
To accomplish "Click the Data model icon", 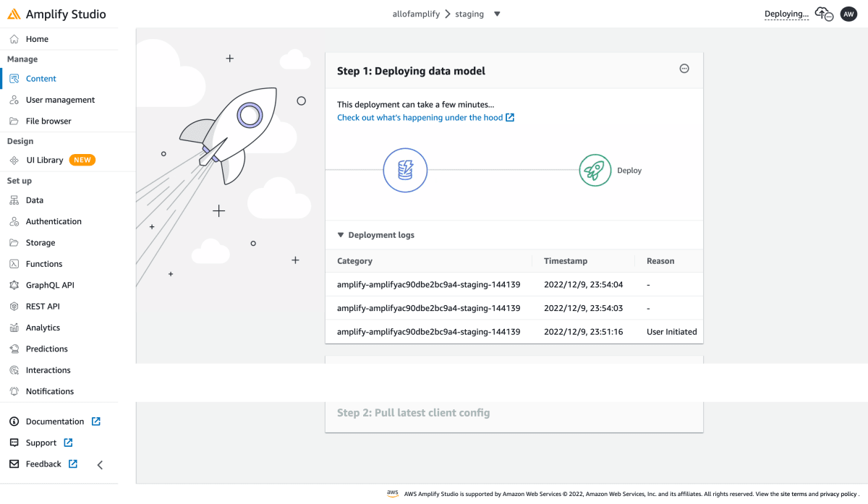I will pos(14,200).
